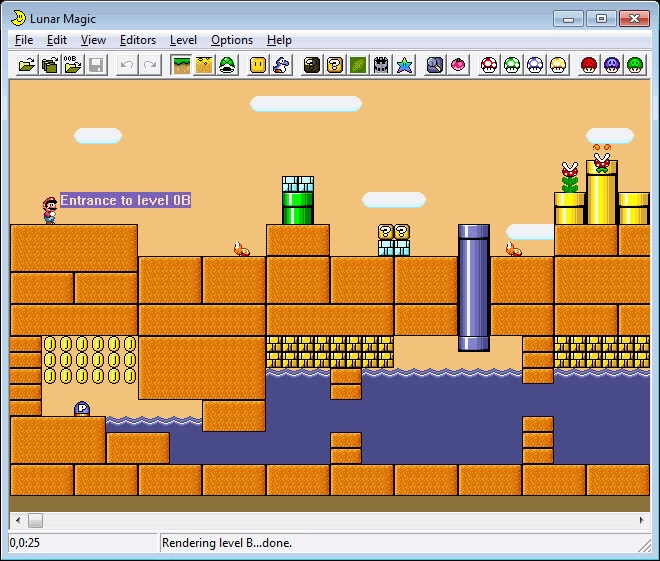Select the piranha plant with green stem

[x=570, y=177]
